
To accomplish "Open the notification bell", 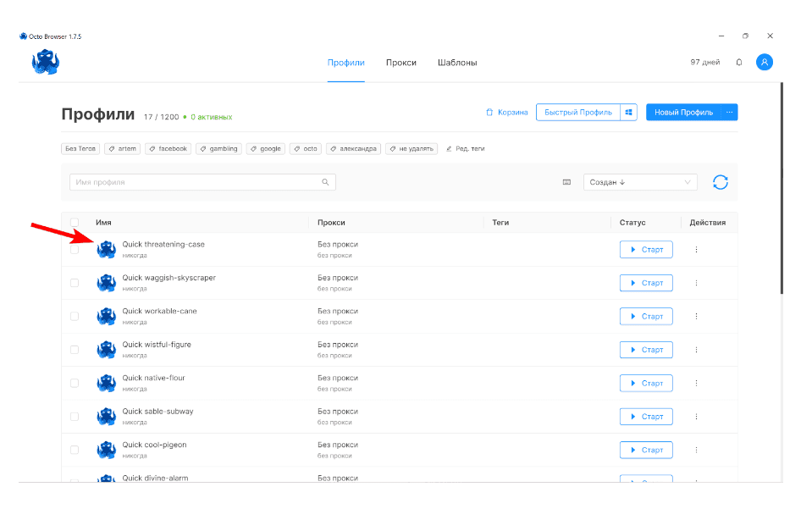I will click(737, 62).
